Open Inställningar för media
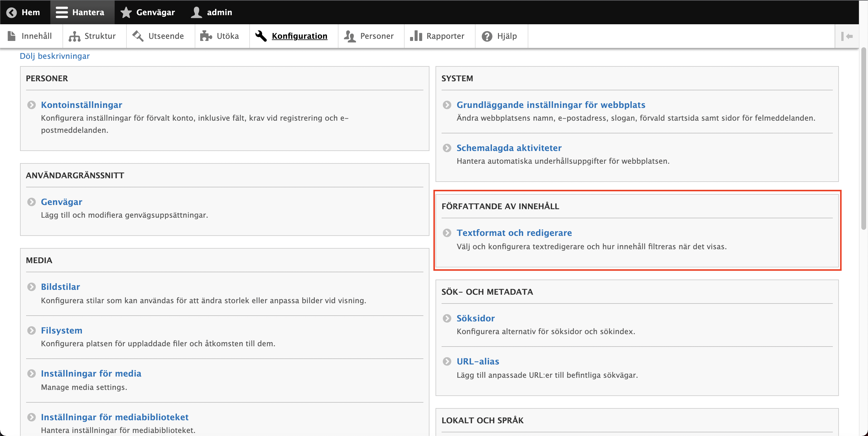Screen dimensions: 868x436 (x=91, y=374)
